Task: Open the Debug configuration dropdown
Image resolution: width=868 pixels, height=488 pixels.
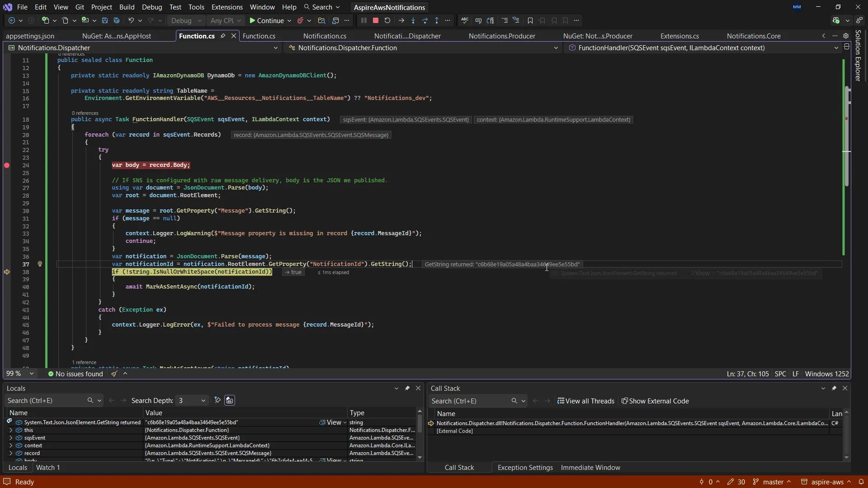Action: coord(186,20)
